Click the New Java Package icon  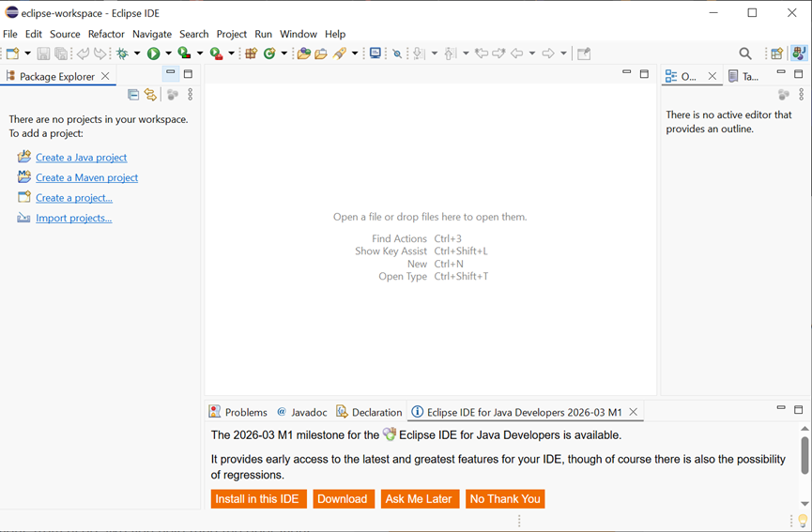coord(252,53)
